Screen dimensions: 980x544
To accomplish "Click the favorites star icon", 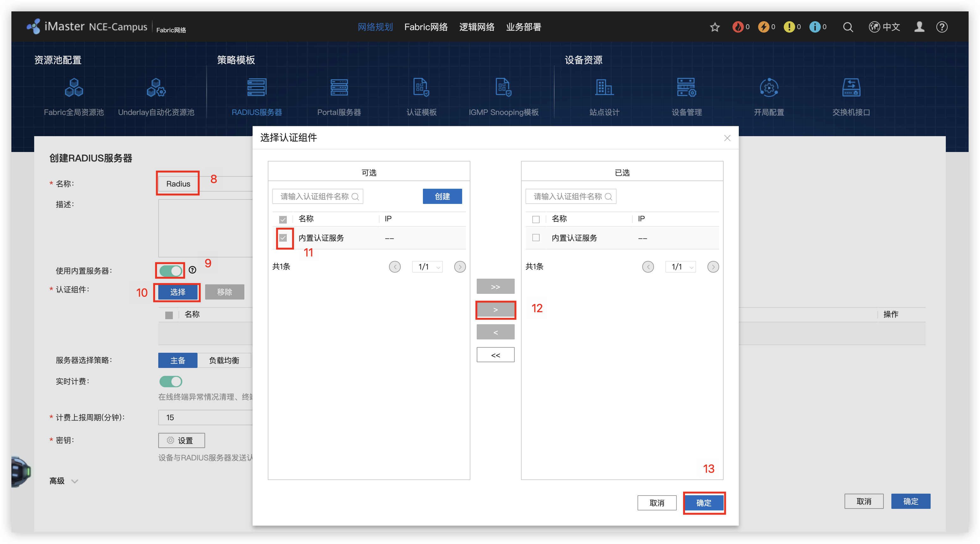I will click(714, 27).
